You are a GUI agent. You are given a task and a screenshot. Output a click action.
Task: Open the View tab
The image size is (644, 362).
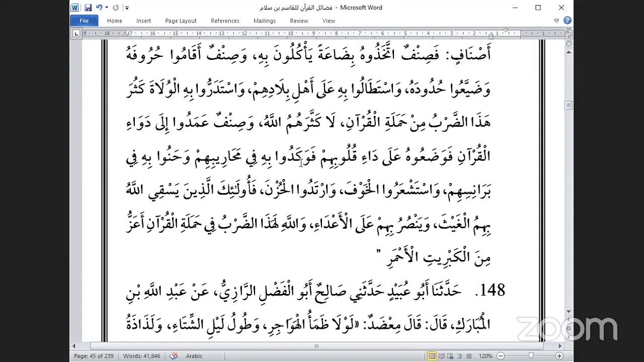pos(329,21)
